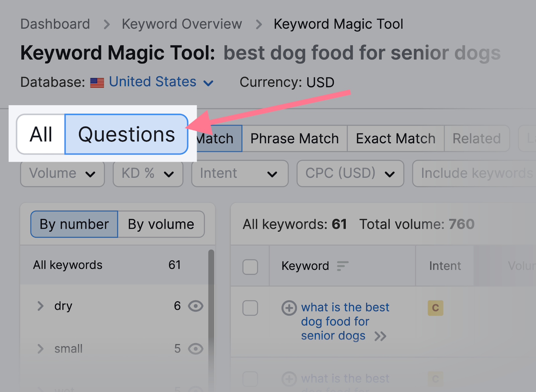Tick the select-all checkbox in table header
This screenshot has width=536, height=392.
point(250,267)
